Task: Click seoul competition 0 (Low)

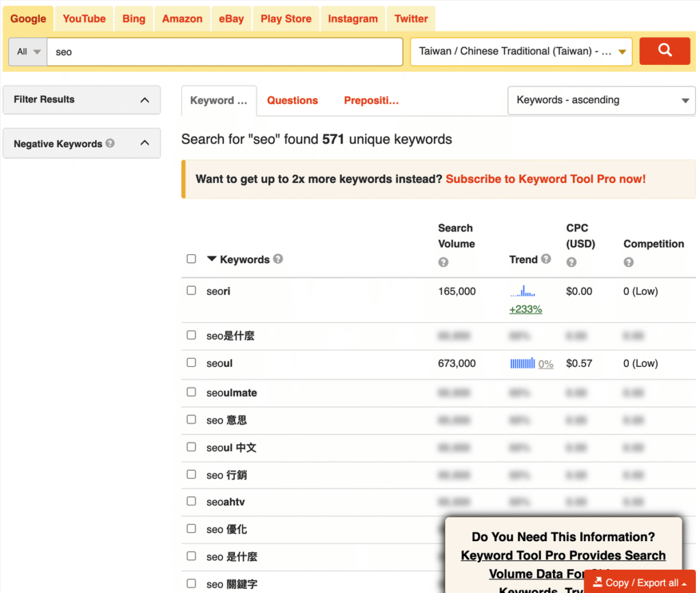Action: pos(641,363)
